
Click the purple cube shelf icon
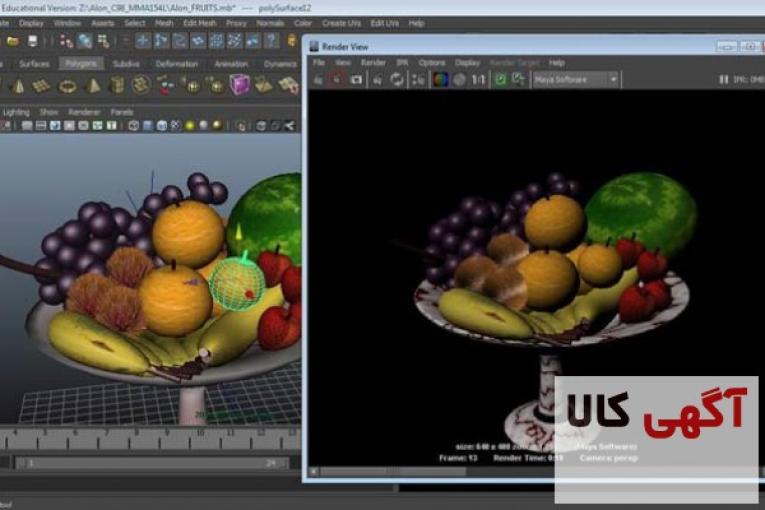pos(240,85)
